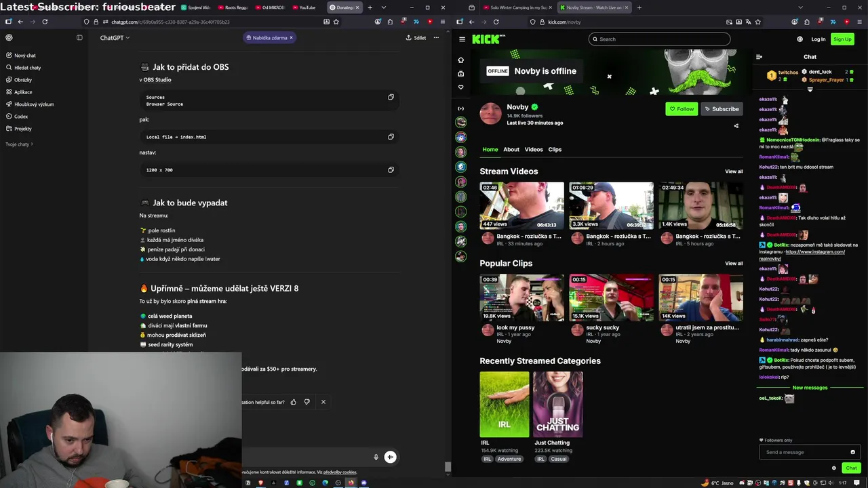Click the Casual tag under Just Chatting

point(559,460)
